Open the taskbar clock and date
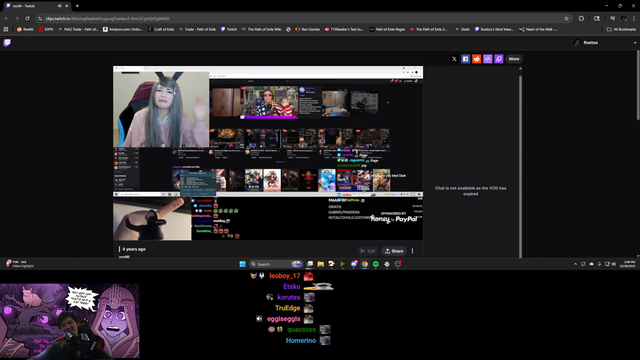640x360 pixels. [628, 264]
